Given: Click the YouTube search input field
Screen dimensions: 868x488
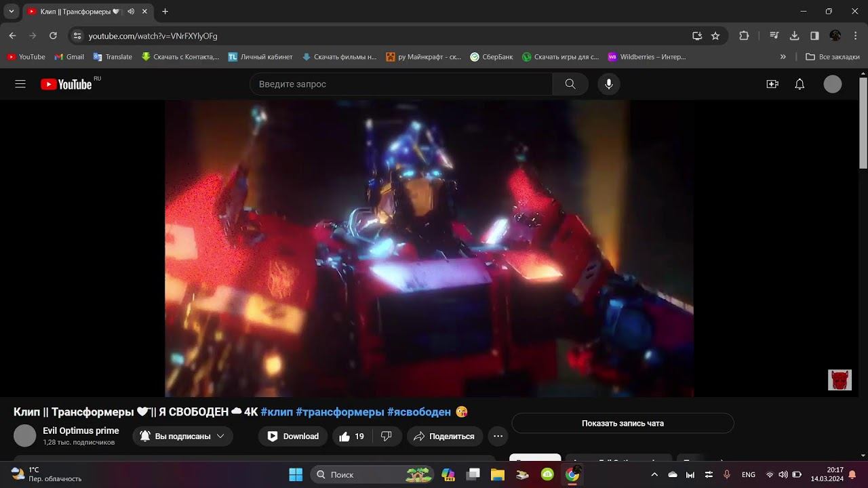Looking at the screenshot, I should point(400,84).
